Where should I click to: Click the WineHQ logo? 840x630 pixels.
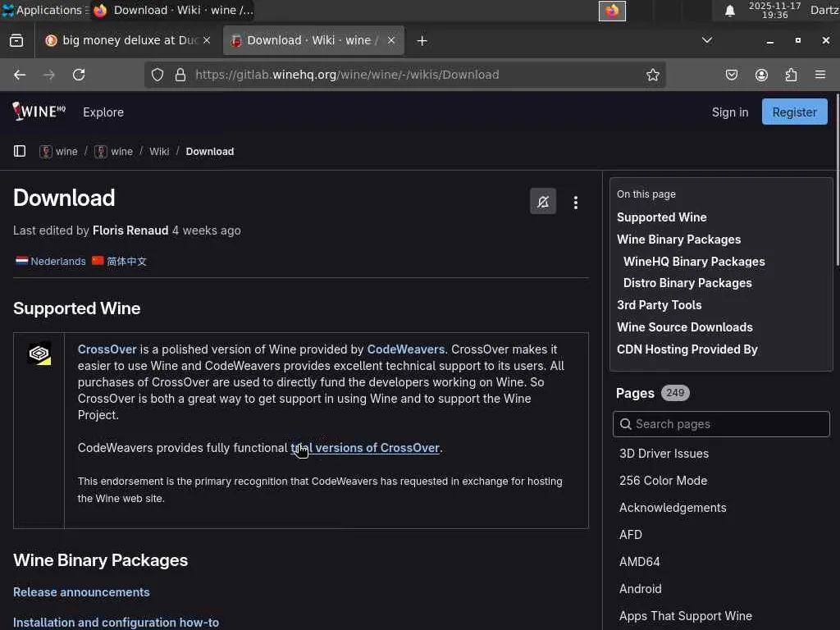[39, 112]
